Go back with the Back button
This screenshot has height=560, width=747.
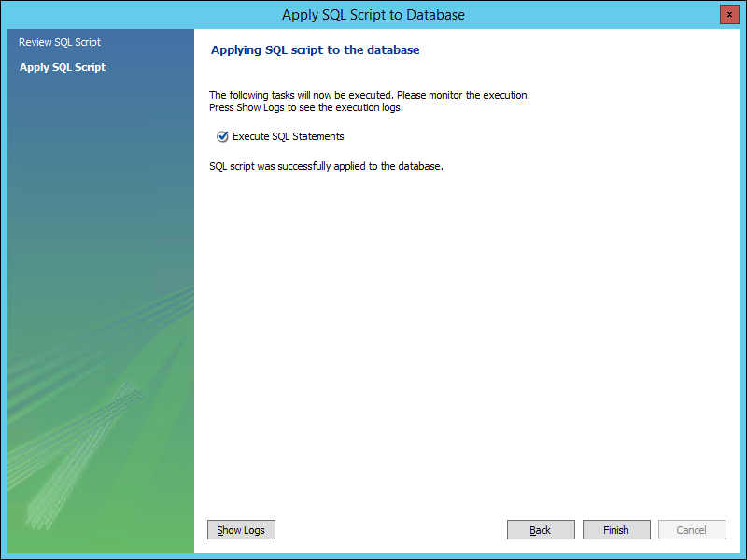541,530
